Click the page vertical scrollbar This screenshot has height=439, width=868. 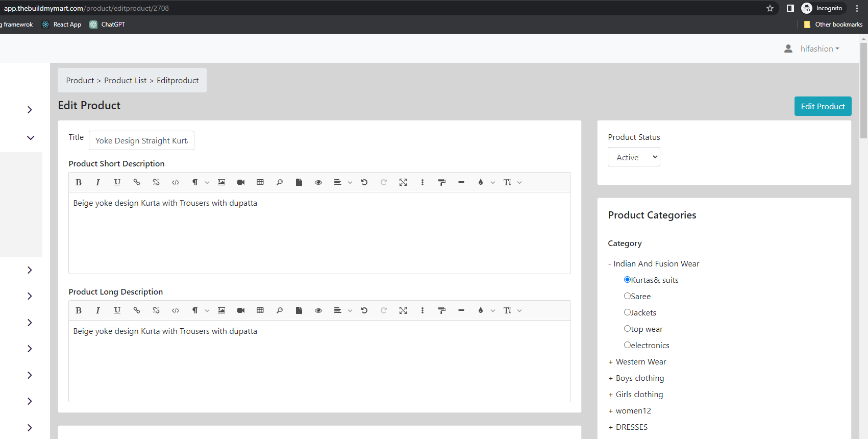[x=863, y=91]
